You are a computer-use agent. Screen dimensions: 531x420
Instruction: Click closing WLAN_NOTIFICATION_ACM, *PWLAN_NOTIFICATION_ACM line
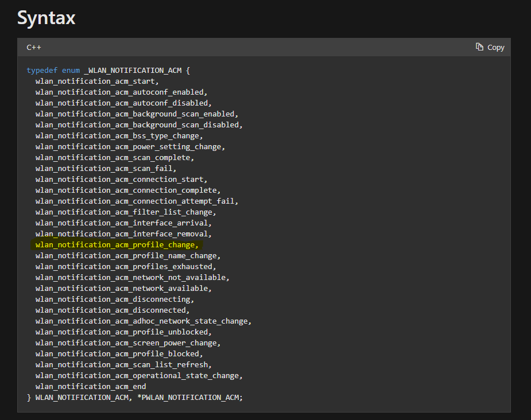(x=135, y=397)
